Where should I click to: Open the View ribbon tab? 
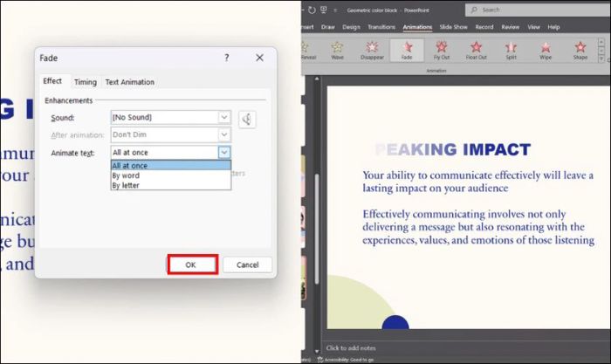[533, 27]
